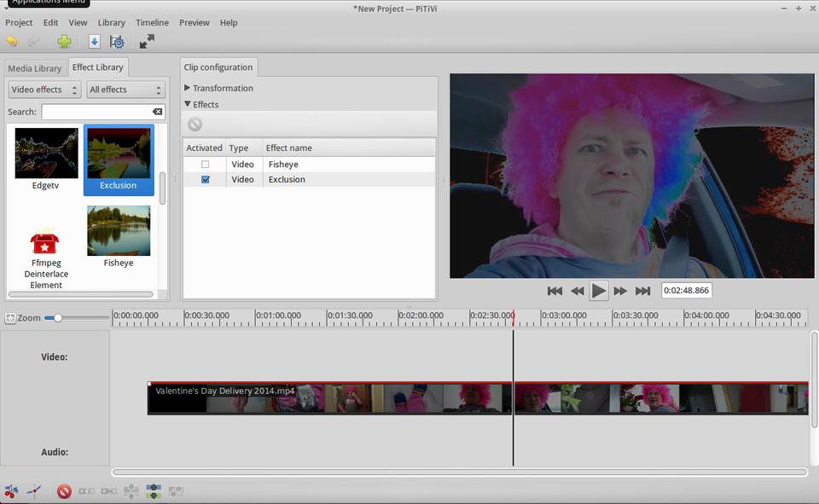
Task: Switch to the Media Library tab
Action: tap(35, 68)
